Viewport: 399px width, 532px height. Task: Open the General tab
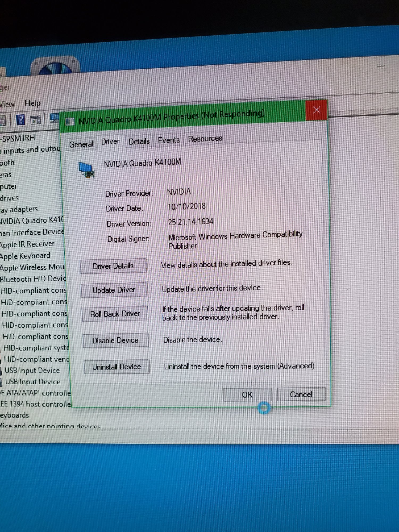pos(81,144)
